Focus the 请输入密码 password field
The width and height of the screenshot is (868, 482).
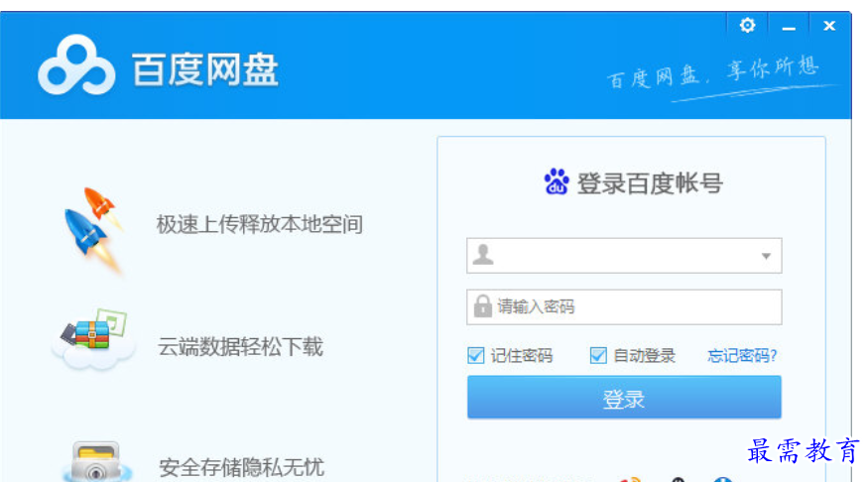click(x=624, y=306)
